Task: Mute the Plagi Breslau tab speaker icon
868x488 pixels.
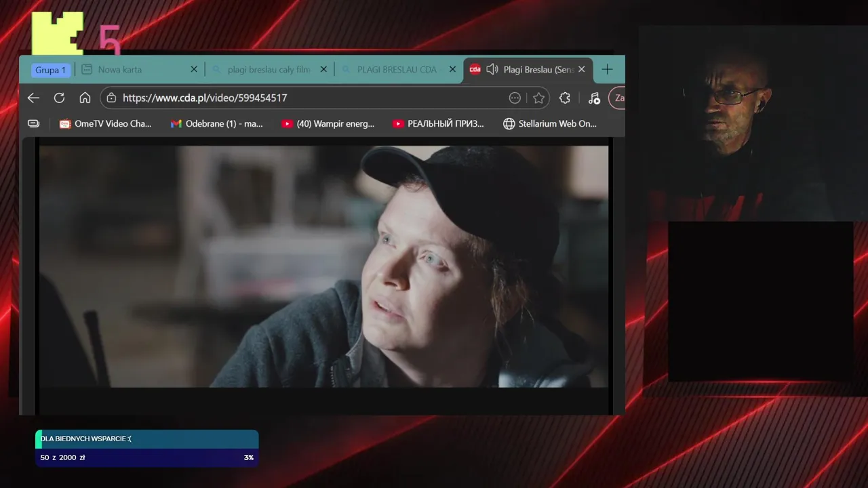Action: tap(492, 69)
